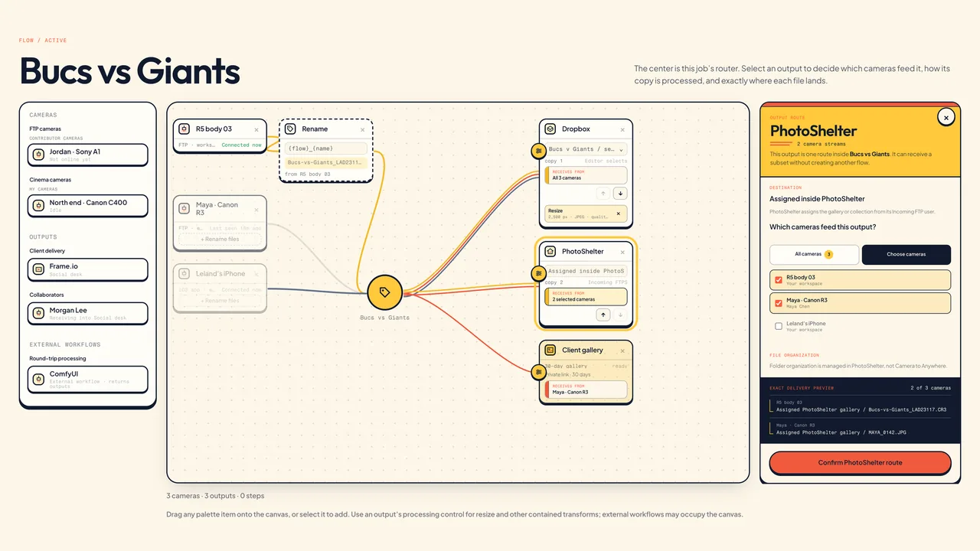The width and height of the screenshot is (980, 551).
Task: Click the Jordan · Sony A1 camera icon
Action: tap(38, 155)
